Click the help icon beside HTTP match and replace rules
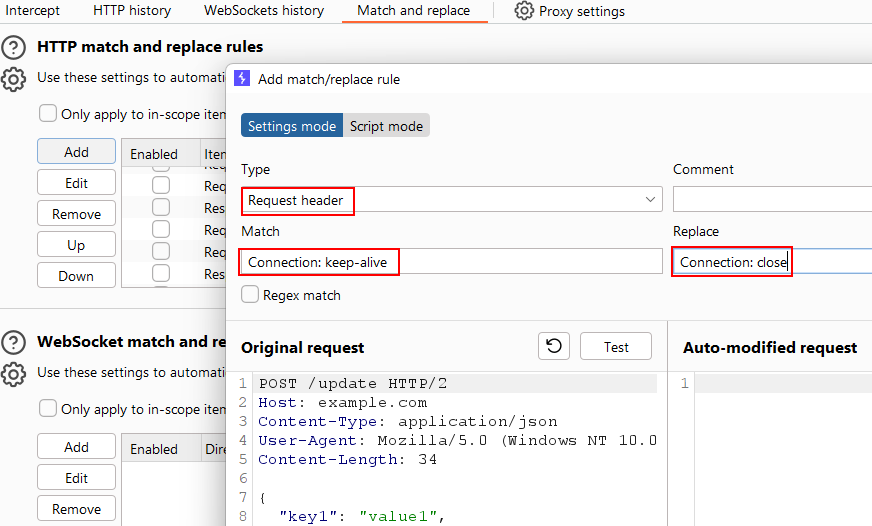The height and width of the screenshot is (526, 872). pyautogui.click(x=14, y=47)
